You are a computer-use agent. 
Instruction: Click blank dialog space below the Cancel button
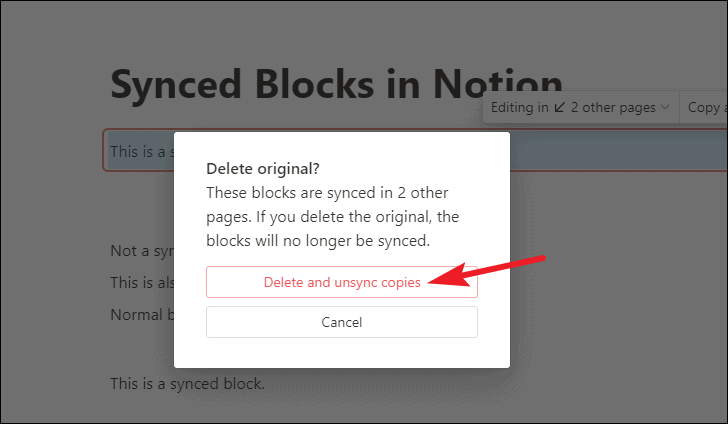(342, 353)
